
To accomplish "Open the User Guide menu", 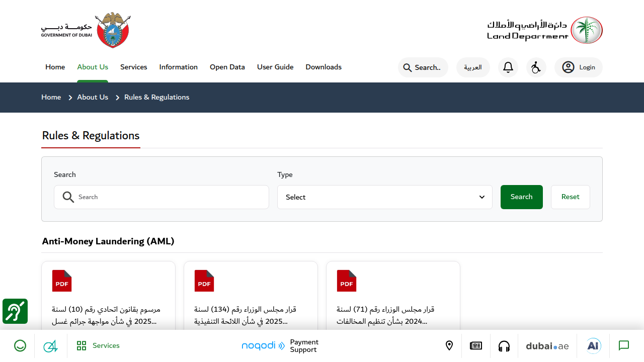I will 275,67.
